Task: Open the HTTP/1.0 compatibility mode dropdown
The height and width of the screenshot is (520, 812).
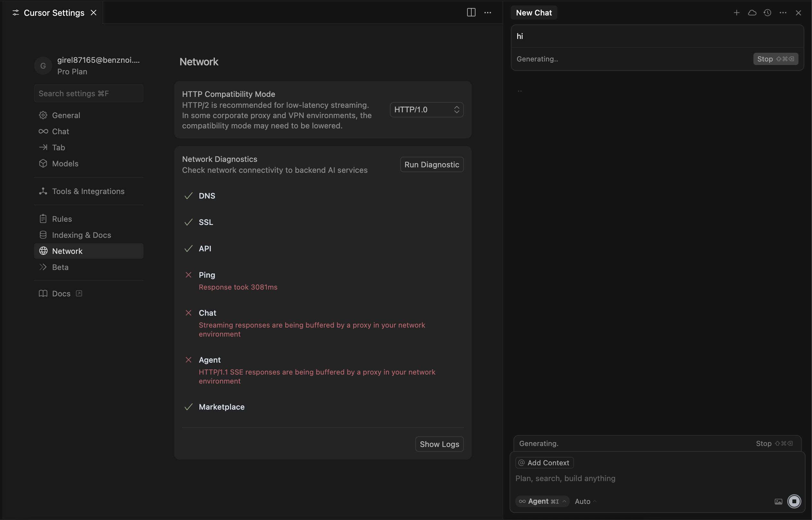Action: 427,109
